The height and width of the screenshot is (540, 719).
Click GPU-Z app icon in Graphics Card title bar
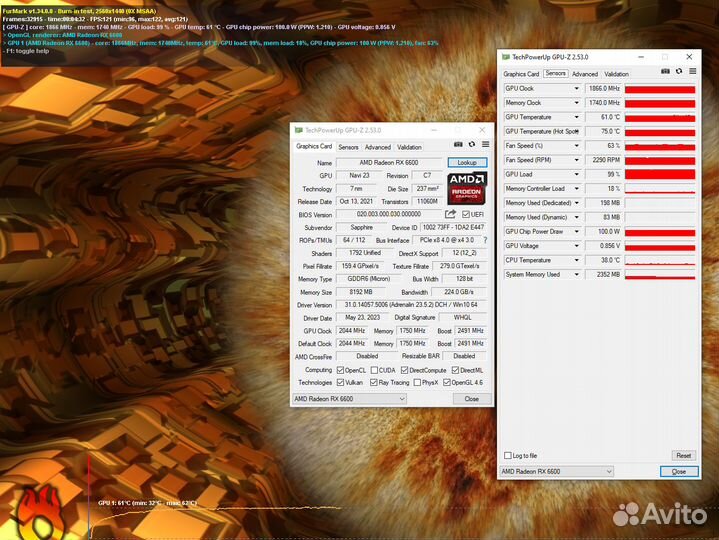tap(299, 130)
